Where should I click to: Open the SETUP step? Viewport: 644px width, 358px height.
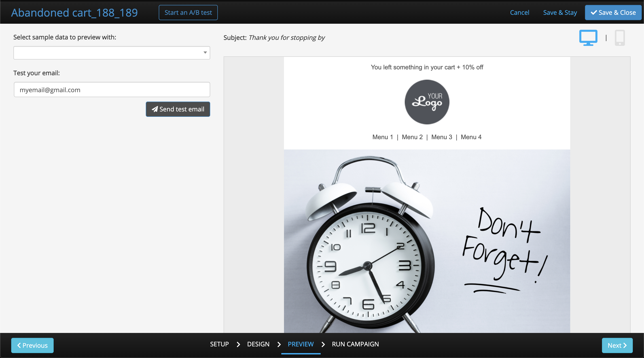219,344
